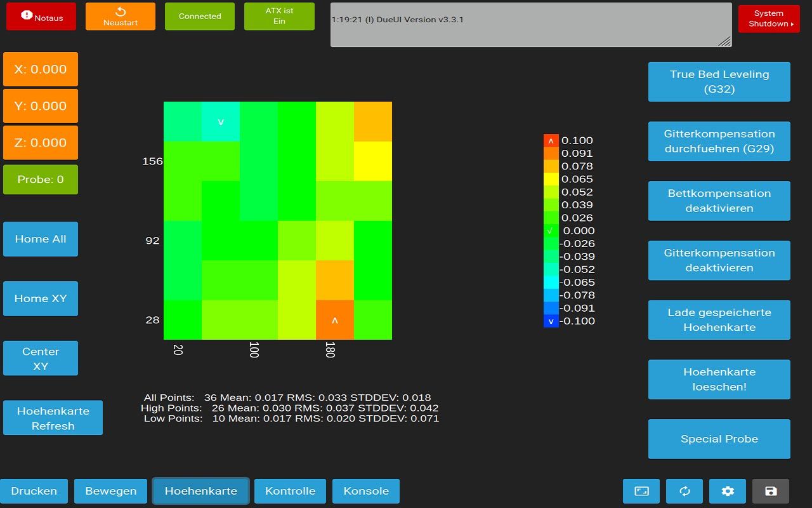The image size is (812, 508).
Task: Click the 0.091 orange legend swatch
Action: [x=551, y=153]
